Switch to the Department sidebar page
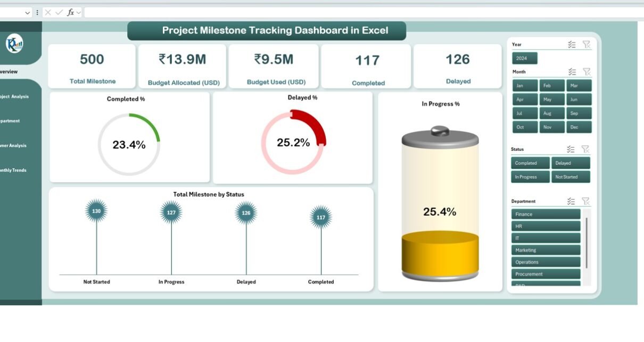The image size is (644, 342). [11, 121]
